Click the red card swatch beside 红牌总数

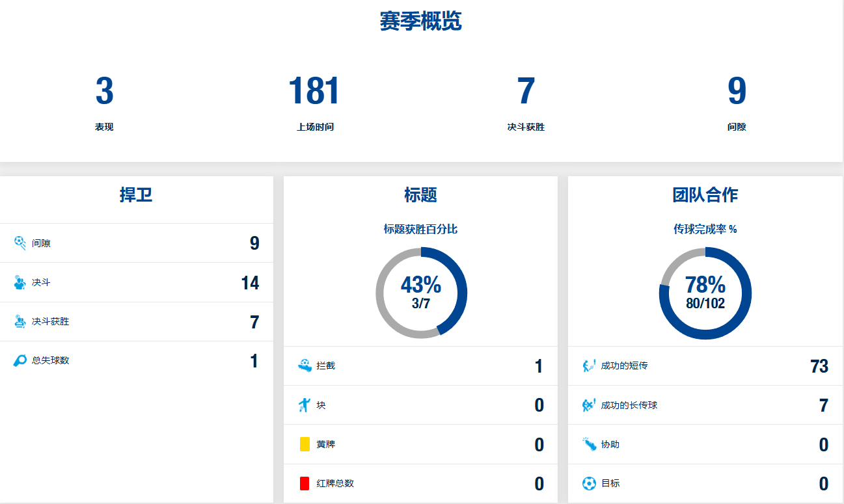coord(305,484)
